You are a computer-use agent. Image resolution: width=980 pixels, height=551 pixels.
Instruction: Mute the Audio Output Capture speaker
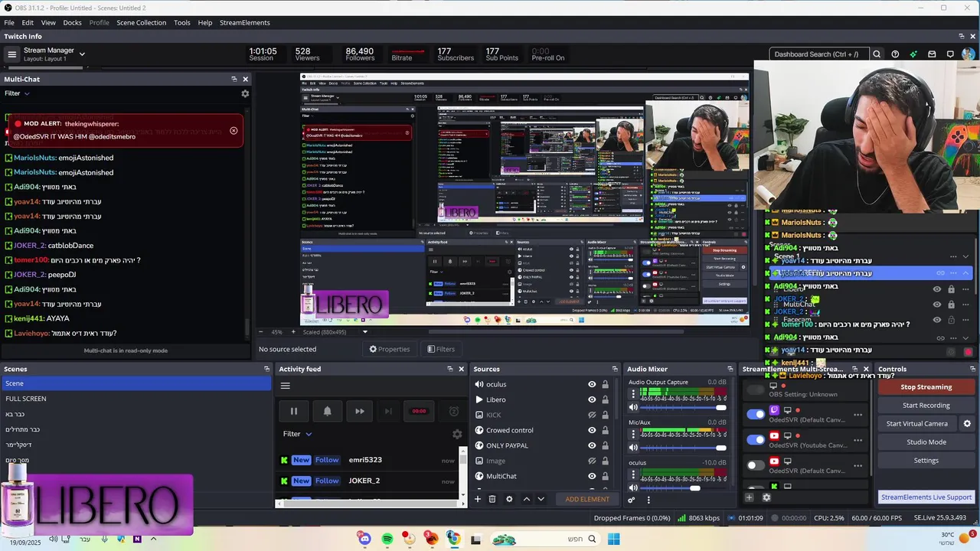pos(633,407)
